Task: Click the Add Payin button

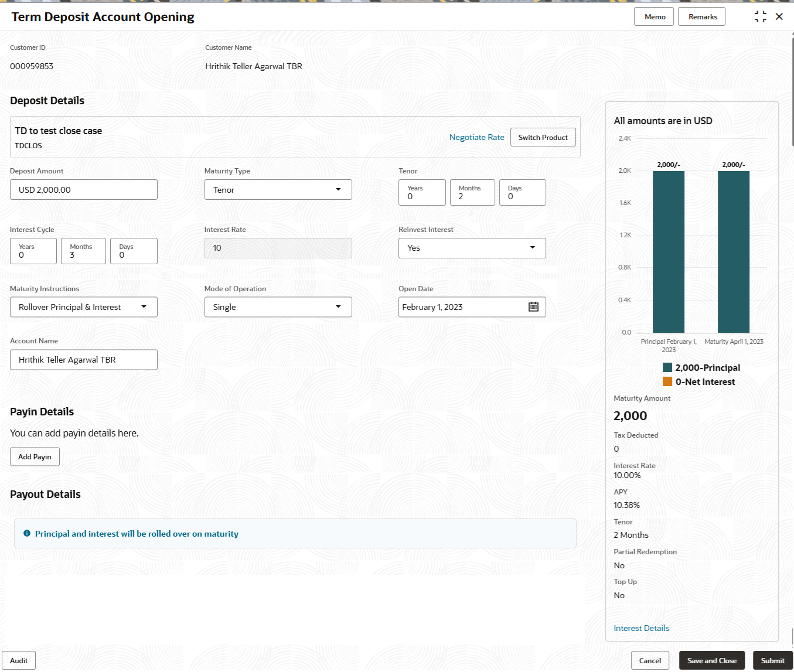Action: click(35, 457)
